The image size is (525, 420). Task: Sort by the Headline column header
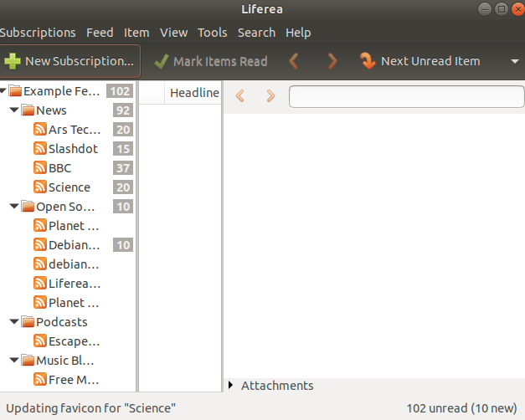[194, 93]
